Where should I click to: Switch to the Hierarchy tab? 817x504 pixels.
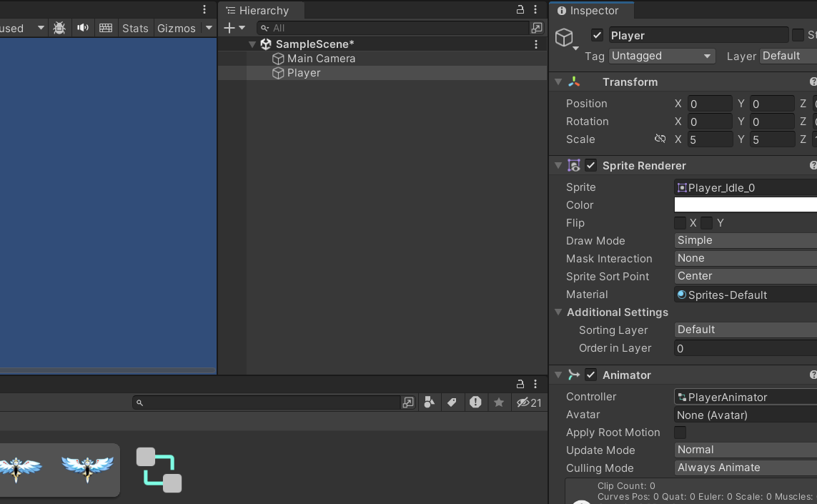261,11
